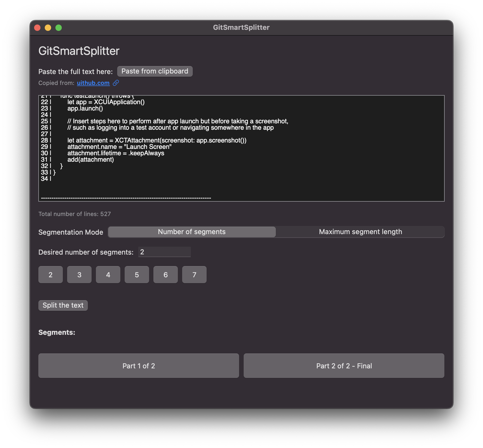Choose preset 2 segments button
This screenshot has height=448, width=483.
51,275
